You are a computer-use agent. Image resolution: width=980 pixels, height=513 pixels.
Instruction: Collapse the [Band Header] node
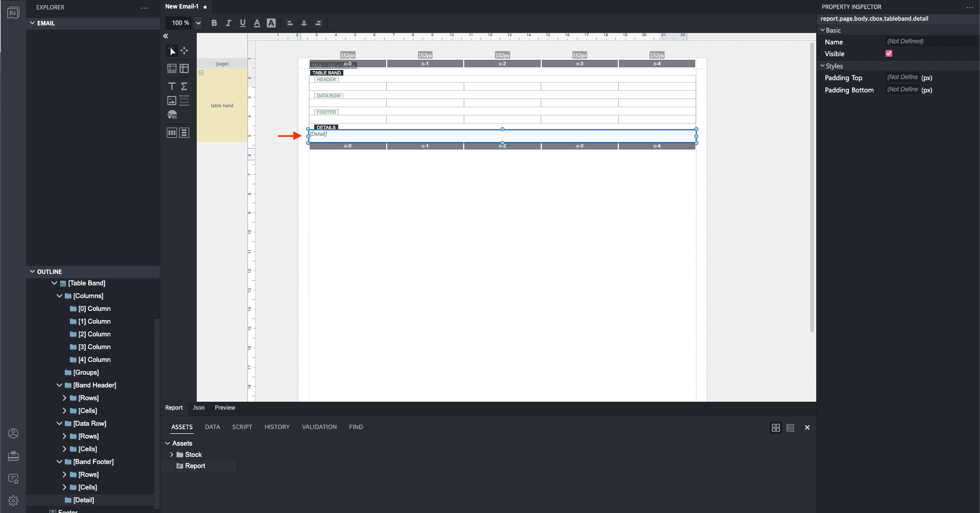point(59,385)
